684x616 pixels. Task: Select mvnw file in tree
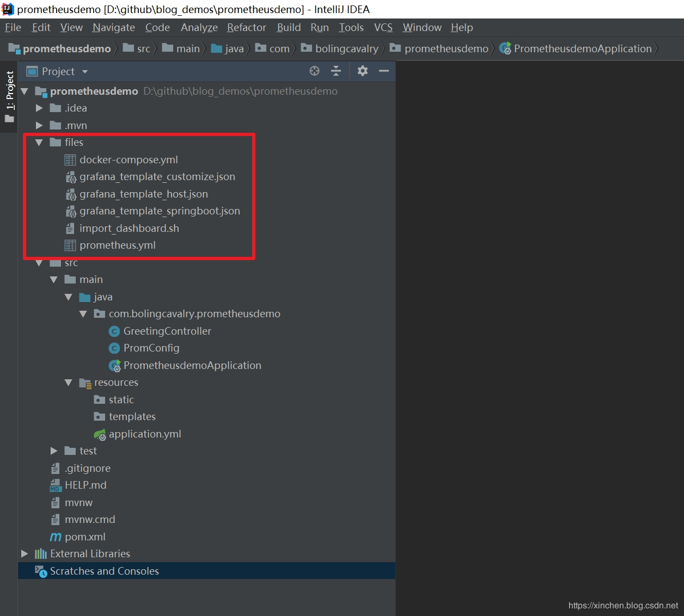(71, 503)
